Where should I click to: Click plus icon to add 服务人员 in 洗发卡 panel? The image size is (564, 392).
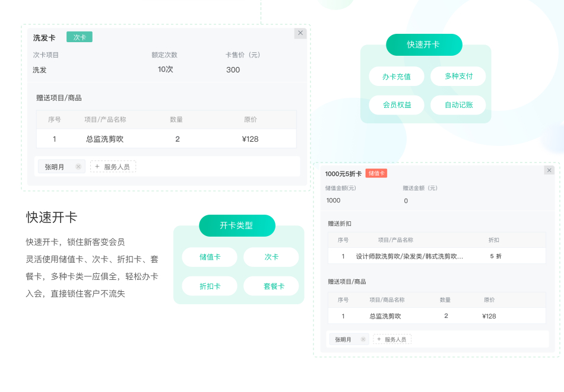pos(97,167)
